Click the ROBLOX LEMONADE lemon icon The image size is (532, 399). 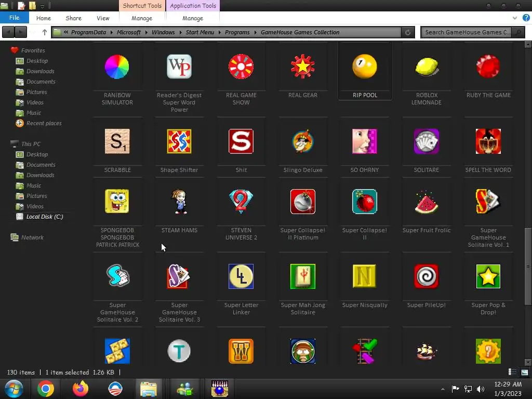tap(427, 66)
